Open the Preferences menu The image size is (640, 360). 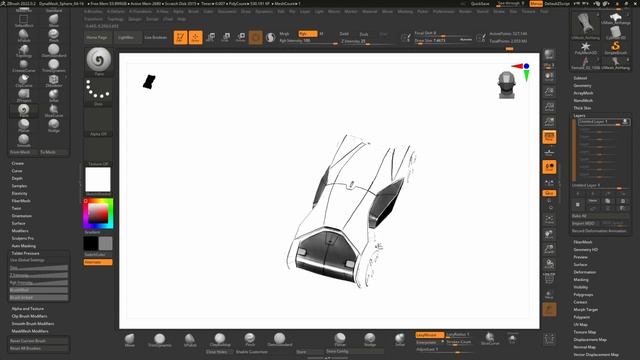[444, 11]
